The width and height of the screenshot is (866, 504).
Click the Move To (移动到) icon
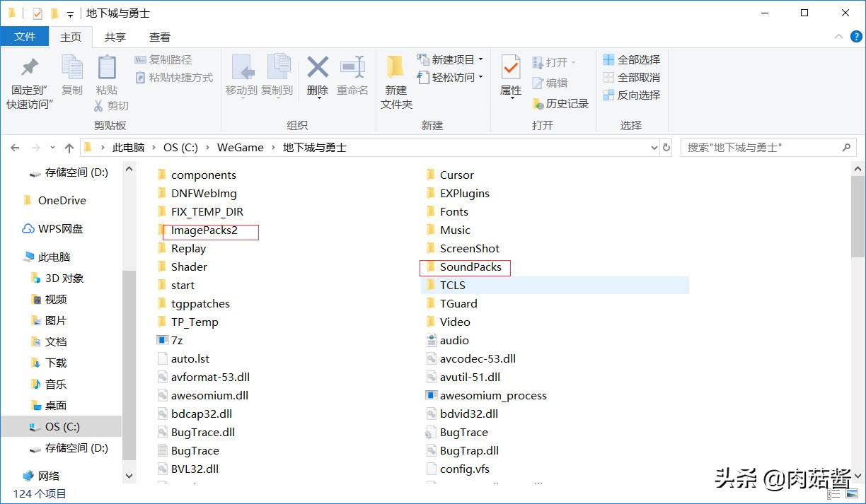[x=243, y=68]
